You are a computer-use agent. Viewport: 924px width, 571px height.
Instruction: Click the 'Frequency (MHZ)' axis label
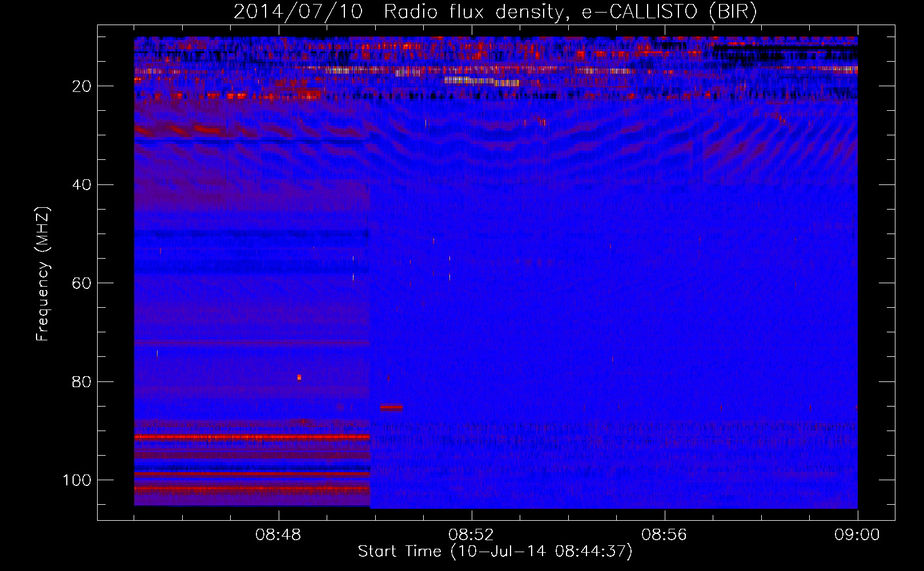43,274
